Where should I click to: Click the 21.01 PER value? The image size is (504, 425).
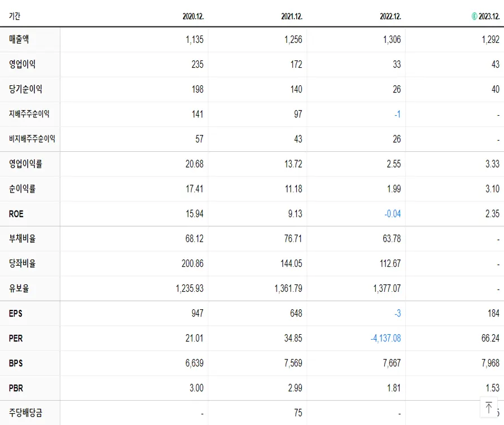coord(194,338)
